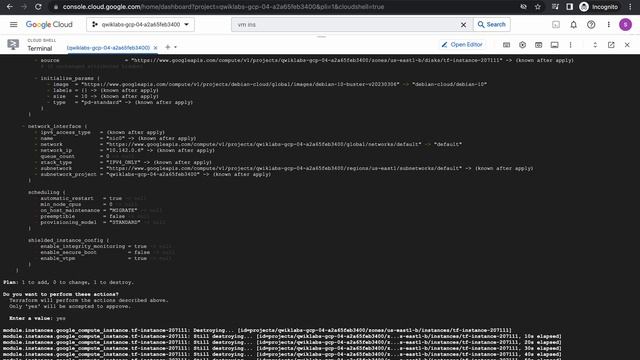640x360 pixels.
Task: Open Cloud Shell session info icon
Action: (554, 45)
